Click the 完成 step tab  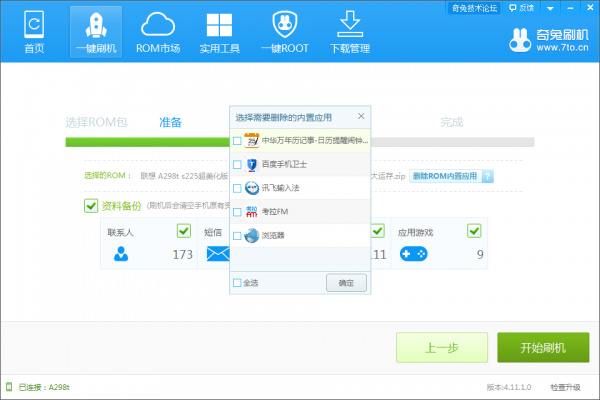point(452,122)
